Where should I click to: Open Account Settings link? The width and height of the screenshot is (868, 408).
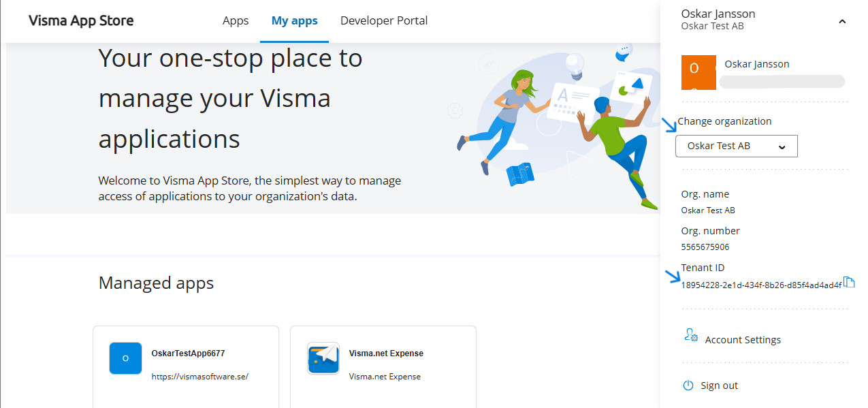(743, 340)
